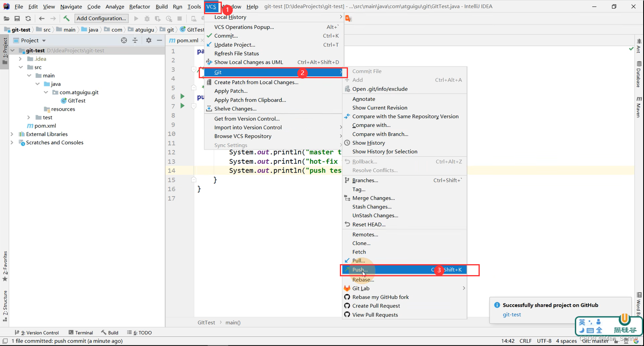This screenshot has width=644, height=346.
Task: Click the Run with Coverage icon
Action: pyautogui.click(x=158, y=18)
